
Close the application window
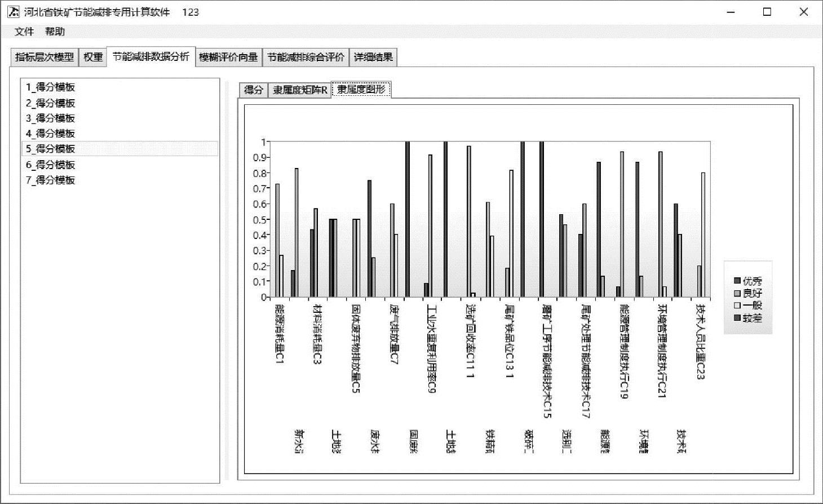point(804,12)
